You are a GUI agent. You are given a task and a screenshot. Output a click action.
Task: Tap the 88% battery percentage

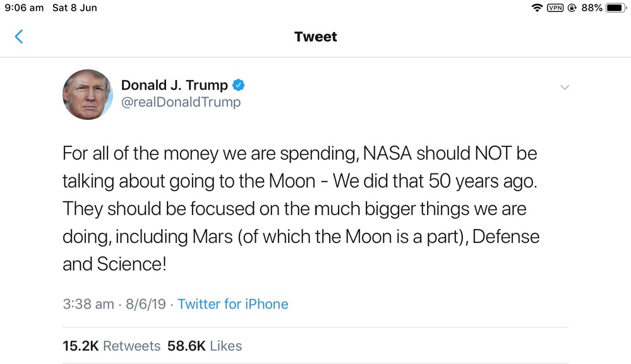(x=592, y=8)
